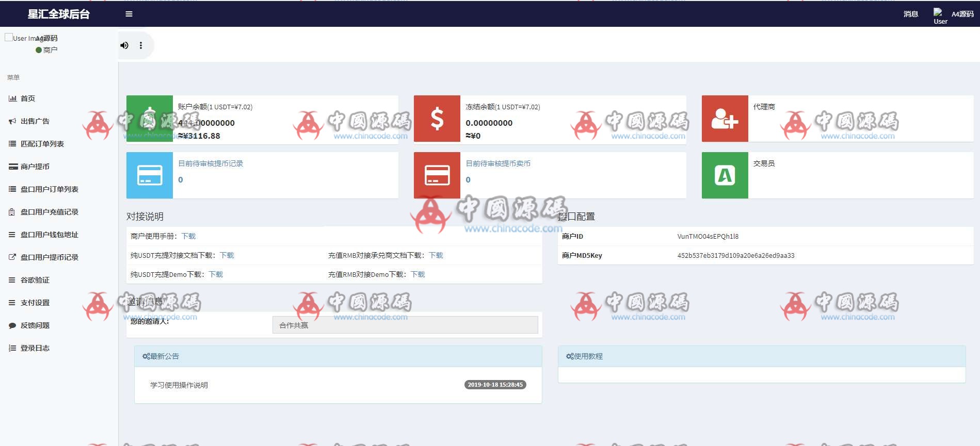Open the A4源码 user menu at top right
980x446 pixels.
pos(962,14)
